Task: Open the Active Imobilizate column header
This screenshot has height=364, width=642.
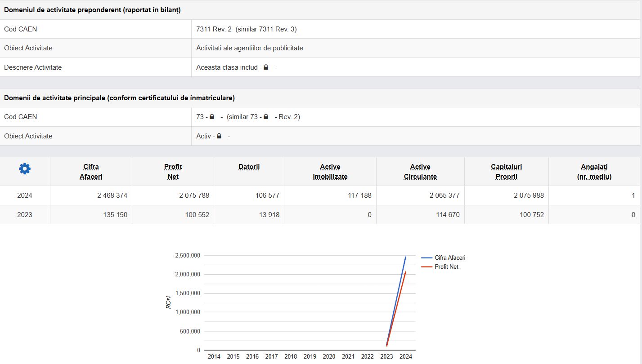Action: pyautogui.click(x=330, y=172)
